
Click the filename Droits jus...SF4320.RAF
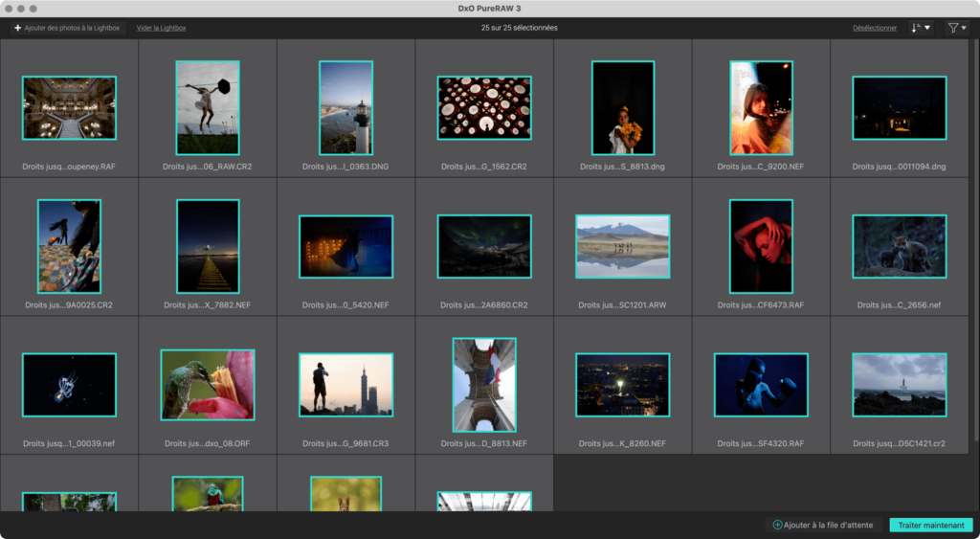point(761,443)
